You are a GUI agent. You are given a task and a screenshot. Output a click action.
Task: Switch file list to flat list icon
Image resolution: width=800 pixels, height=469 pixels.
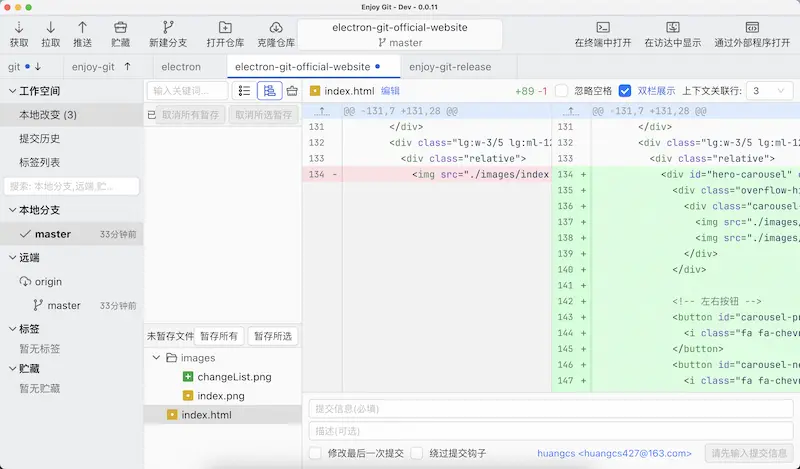pos(244,91)
